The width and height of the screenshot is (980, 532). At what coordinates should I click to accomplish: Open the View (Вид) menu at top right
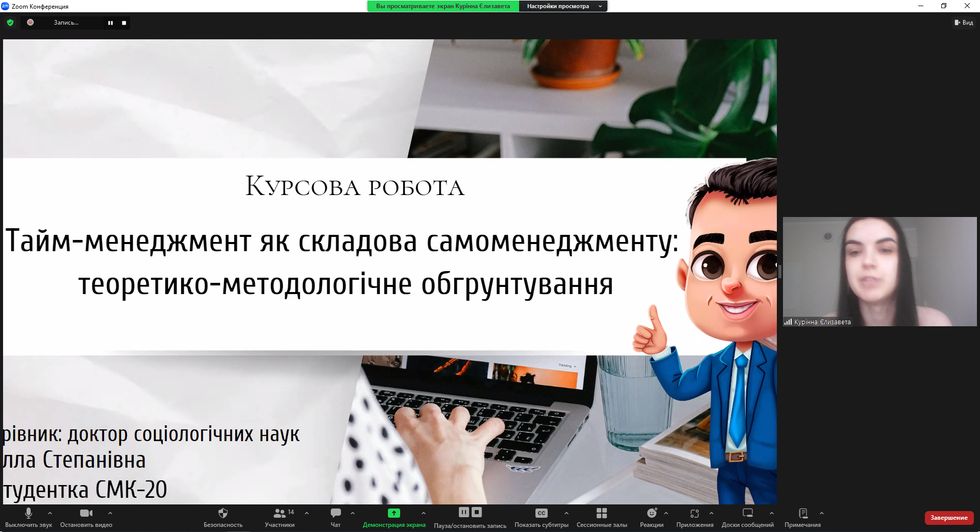[x=964, y=22]
